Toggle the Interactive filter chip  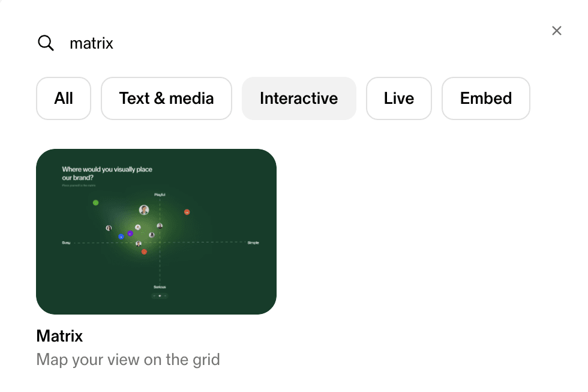point(299,98)
